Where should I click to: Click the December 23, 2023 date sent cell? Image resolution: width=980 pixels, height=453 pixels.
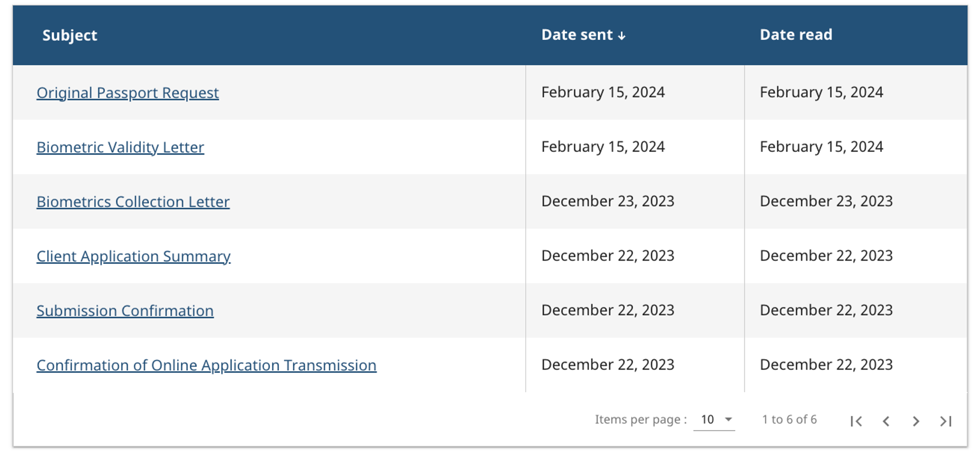[x=608, y=201]
